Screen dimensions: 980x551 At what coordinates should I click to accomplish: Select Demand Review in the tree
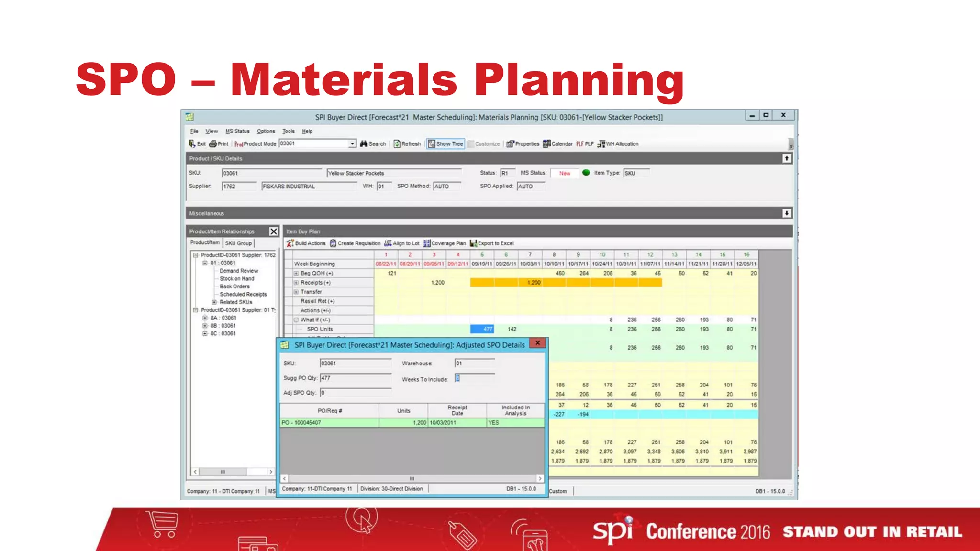(239, 271)
